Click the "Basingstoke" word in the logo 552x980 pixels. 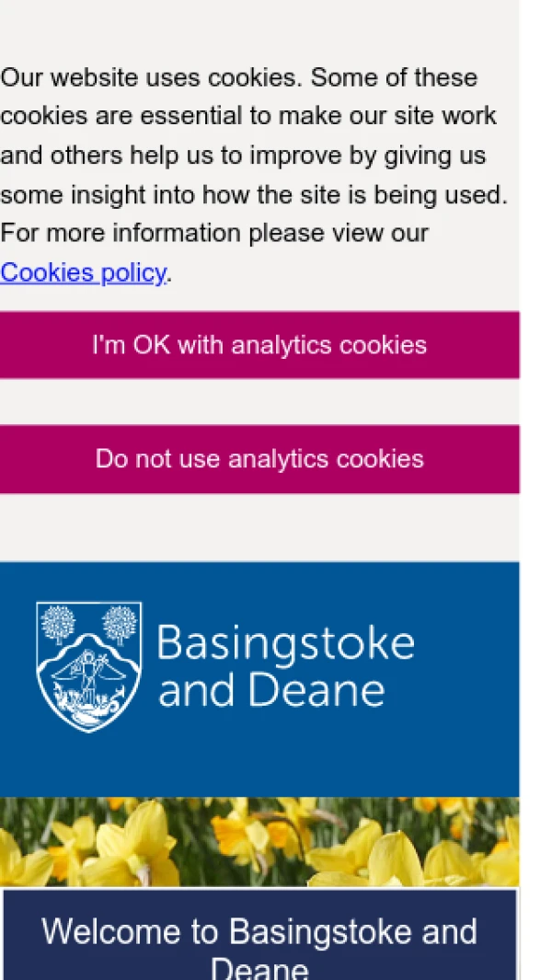point(285,643)
